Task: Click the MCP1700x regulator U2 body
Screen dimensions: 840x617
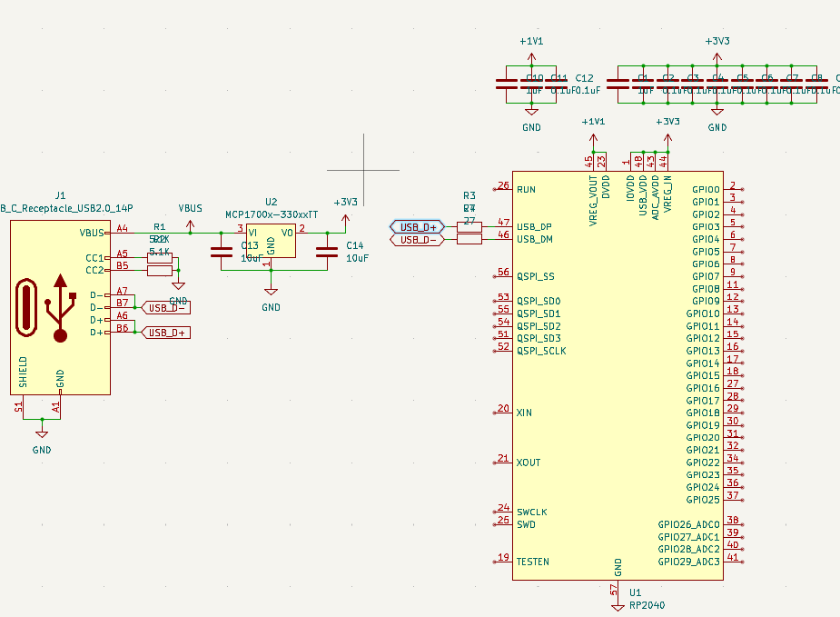Action: [271, 240]
